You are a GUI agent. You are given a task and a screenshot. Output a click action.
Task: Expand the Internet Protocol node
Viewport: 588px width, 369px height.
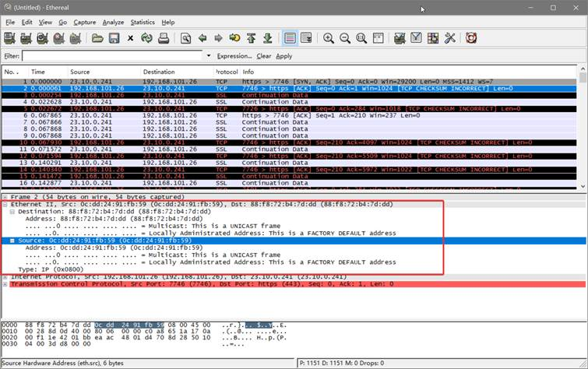coord(5,277)
